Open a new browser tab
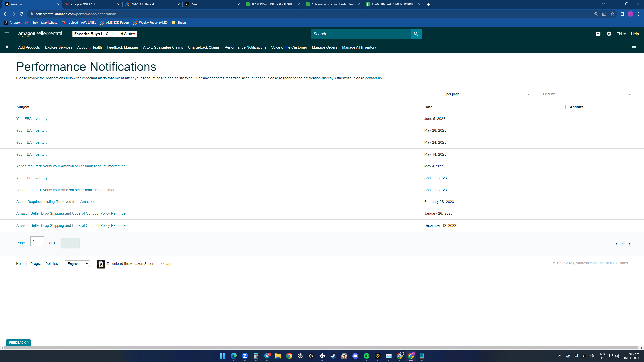Screen dimensions: 644x362 coord(429,4)
